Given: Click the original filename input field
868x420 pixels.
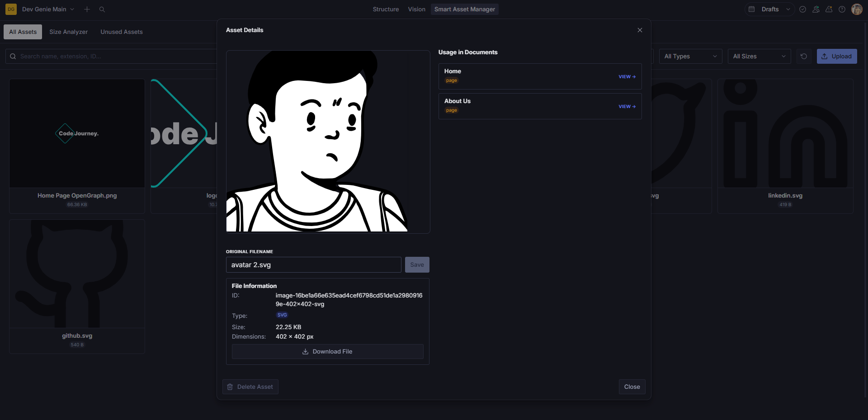Looking at the screenshot, I should point(313,264).
